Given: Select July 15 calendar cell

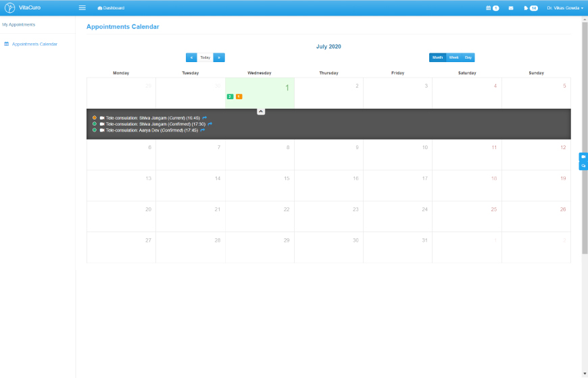Looking at the screenshot, I should click(x=260, y=186).
